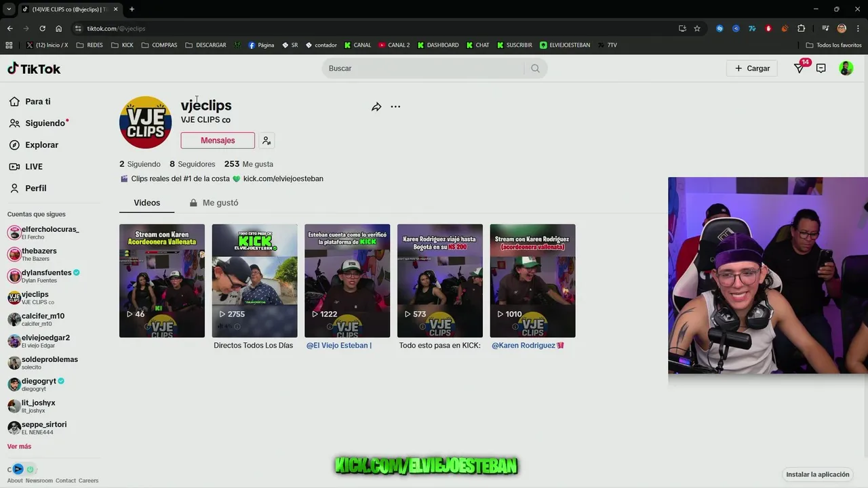Open the kick.com/elviejoesteban bio link
The width and height of the screenshot is (868, 488).
click(283, 179)
